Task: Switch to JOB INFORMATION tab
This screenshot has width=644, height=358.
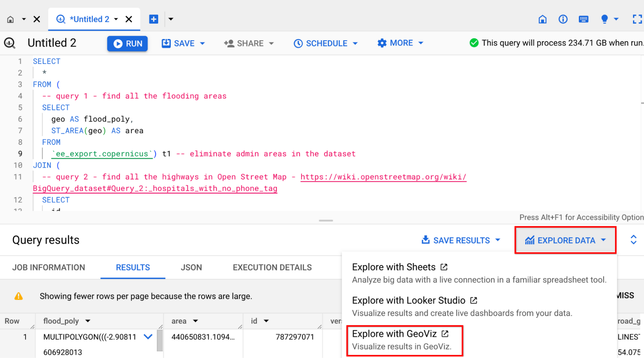Action: [x=49, y=267]
